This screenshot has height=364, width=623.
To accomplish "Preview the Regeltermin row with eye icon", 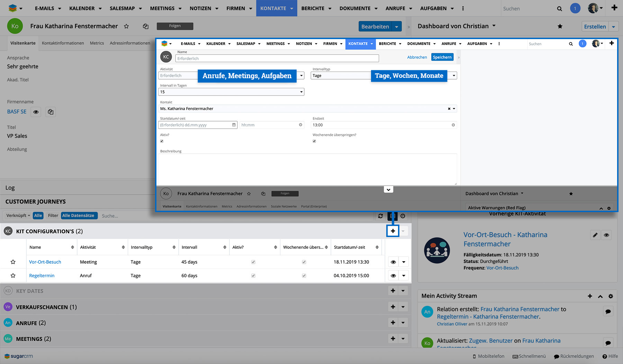I will [393, 276].
